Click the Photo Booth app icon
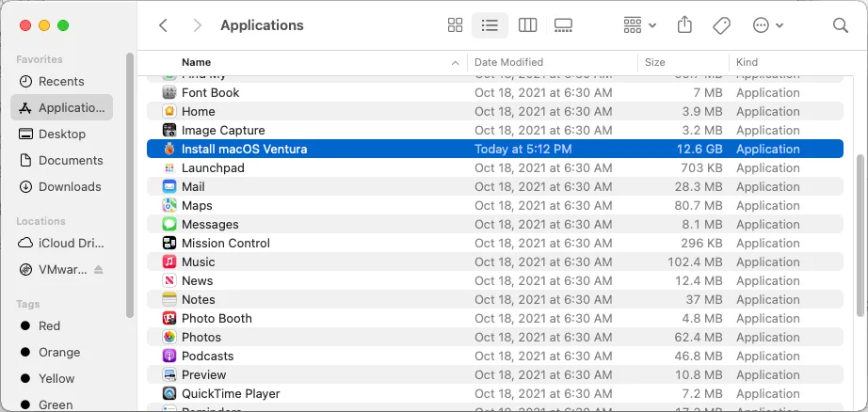868x412 pixels. (x=169, y=318)
